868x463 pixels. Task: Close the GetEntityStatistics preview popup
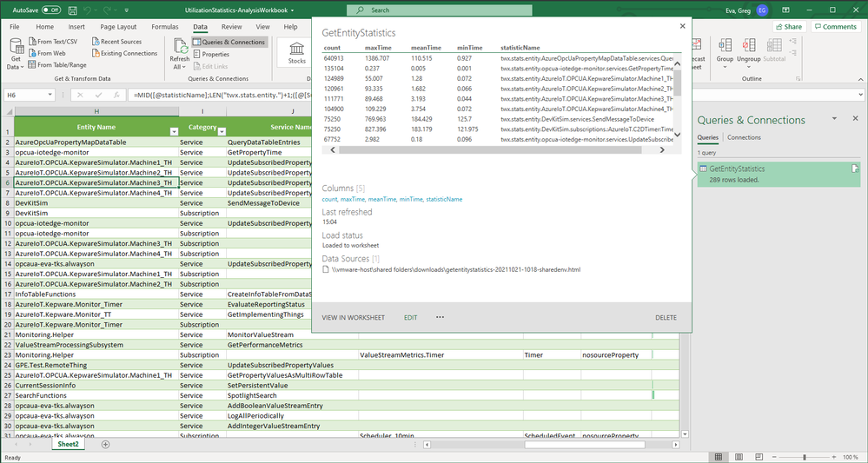pos(683,26)
